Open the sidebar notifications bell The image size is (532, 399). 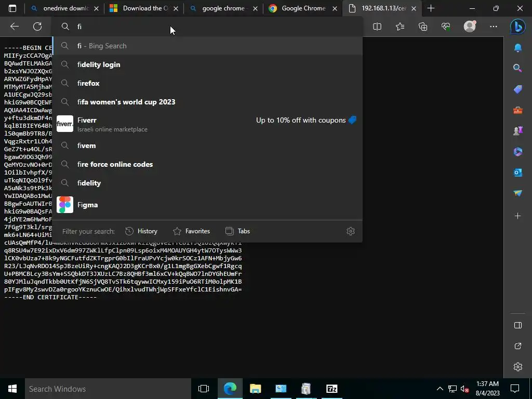[x=518, y=48]
